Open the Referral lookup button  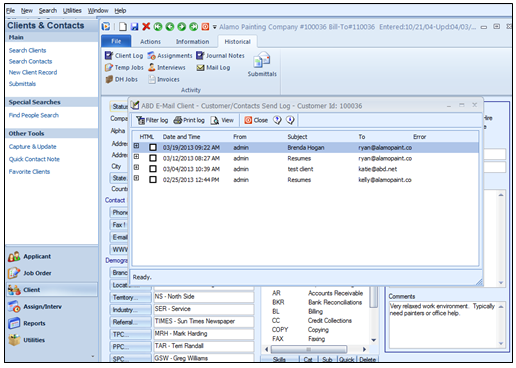pyautogui.click(x=130, y=322)
